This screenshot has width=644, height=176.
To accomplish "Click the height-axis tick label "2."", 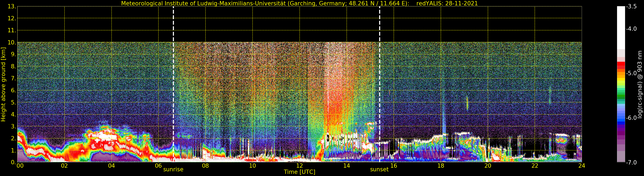I will (13, 138).
